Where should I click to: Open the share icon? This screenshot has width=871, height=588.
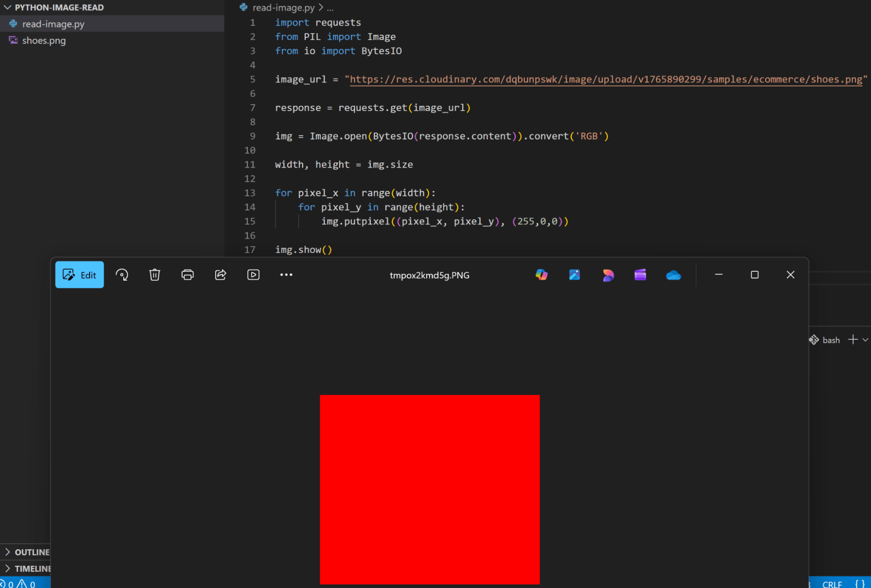(x=220, y=275)
